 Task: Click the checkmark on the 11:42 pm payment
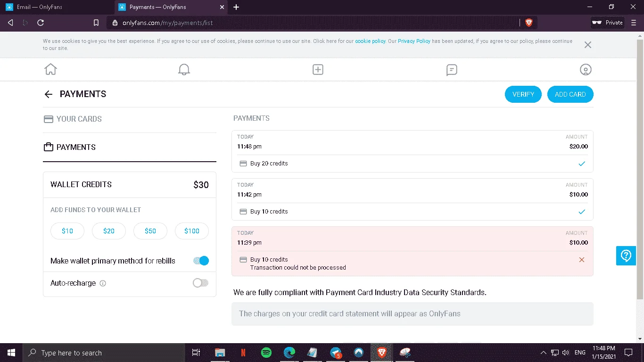[582, 212]
